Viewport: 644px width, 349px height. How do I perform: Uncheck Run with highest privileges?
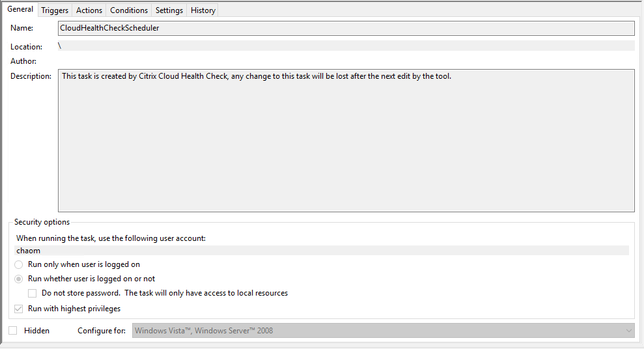coord(19,309)
